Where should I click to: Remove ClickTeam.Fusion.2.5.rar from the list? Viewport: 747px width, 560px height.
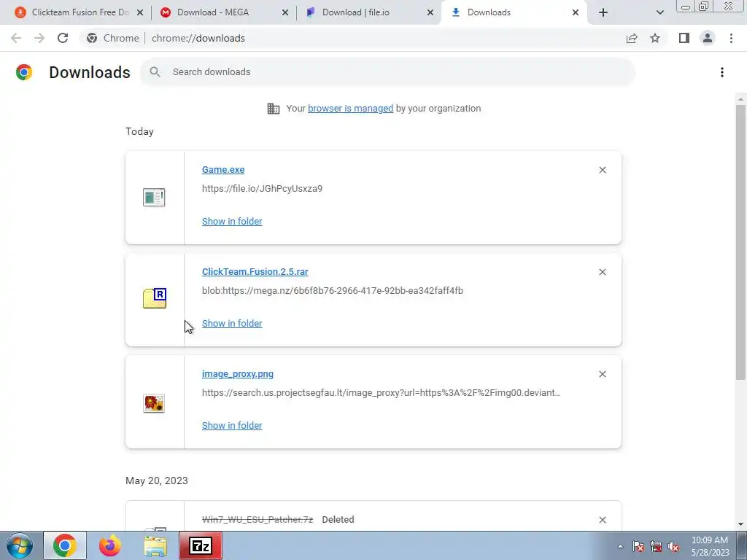pos(602,272)
